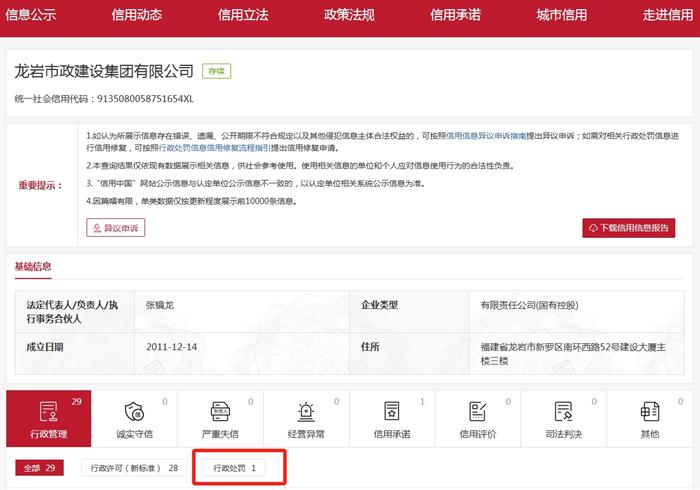Show 全部 29 records filter
The width and height of the screenshot is (700, 490).
click(x=40, y=467)
